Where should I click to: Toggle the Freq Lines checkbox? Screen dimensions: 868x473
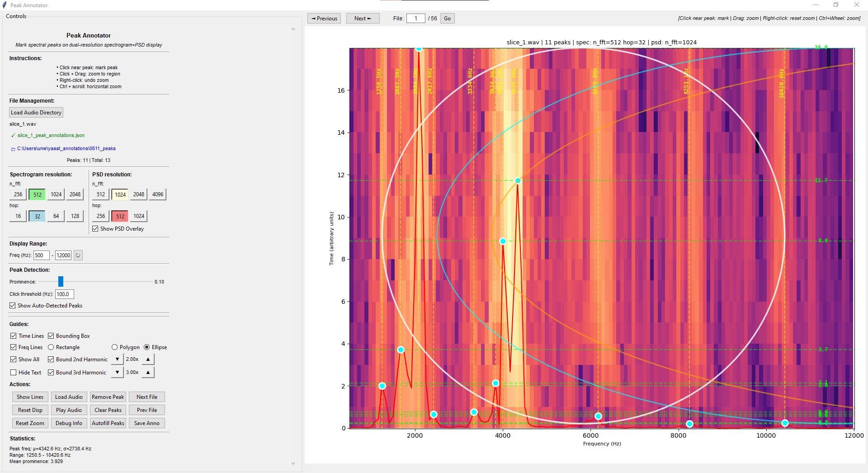(14, 347)
